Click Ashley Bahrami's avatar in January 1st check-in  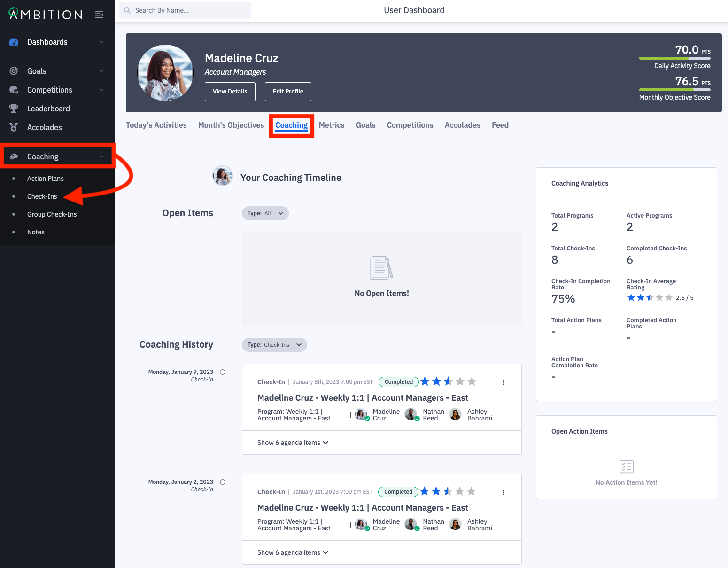(x=456, y=524)
